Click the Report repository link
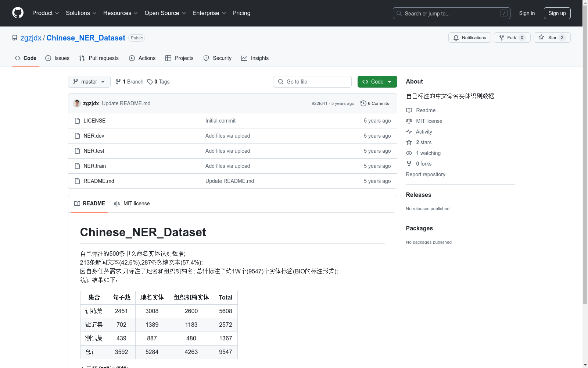The image size is (588, 368). [x=426, y=174]
